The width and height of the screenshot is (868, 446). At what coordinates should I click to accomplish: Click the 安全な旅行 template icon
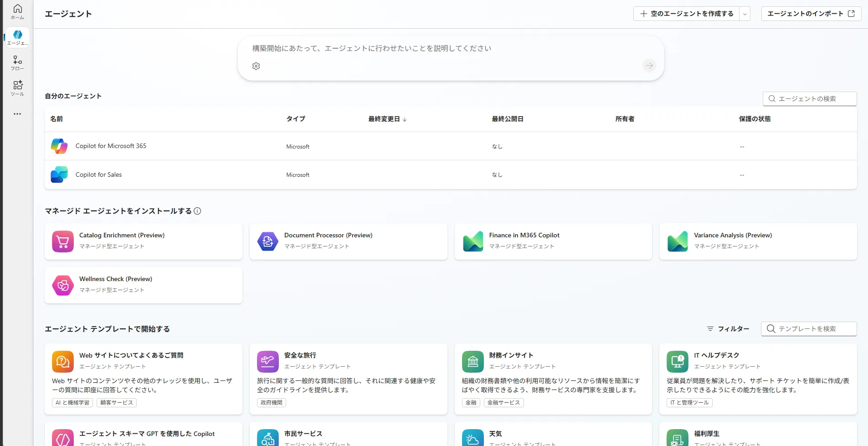(268, 362)
